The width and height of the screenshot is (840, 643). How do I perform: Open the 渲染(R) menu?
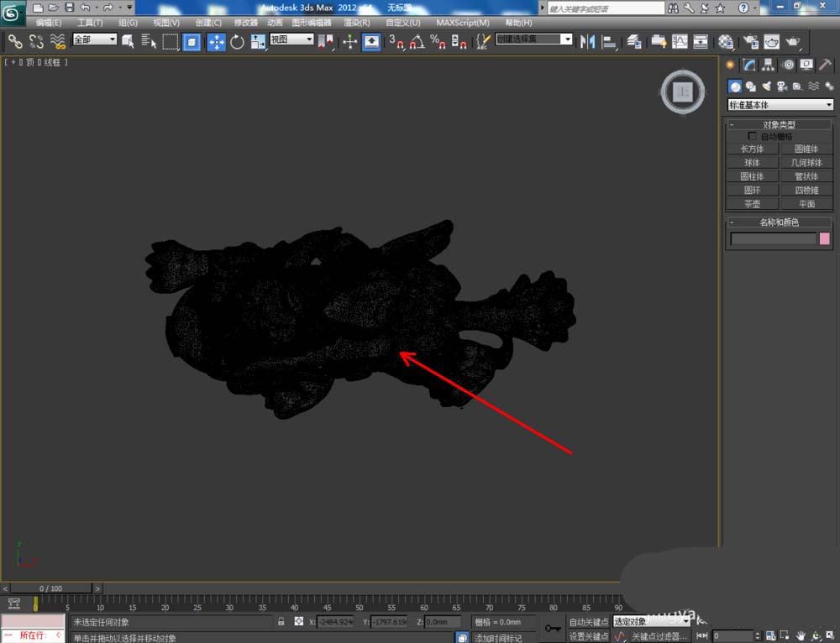click(357, 23)
